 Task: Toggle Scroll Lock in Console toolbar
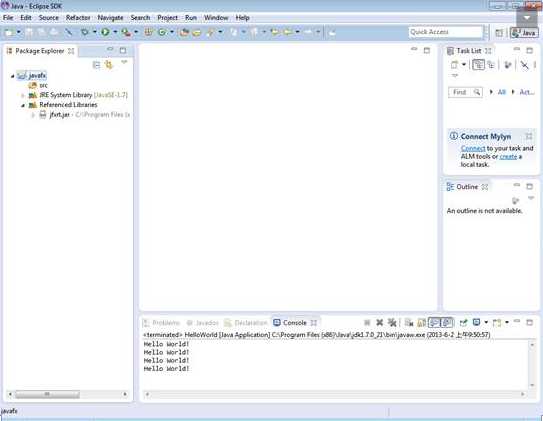(421, 323)
